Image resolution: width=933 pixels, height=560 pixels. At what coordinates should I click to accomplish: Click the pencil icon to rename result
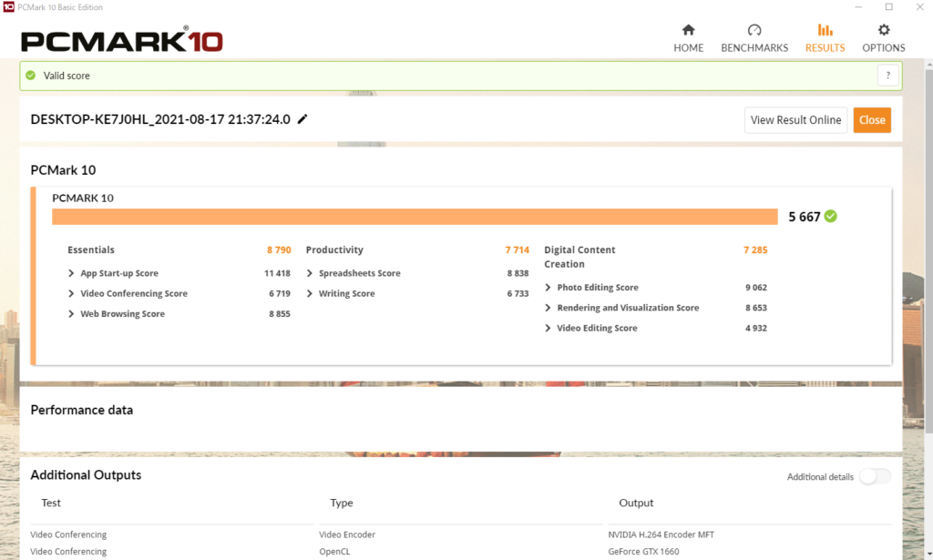(x=302, y=119)
